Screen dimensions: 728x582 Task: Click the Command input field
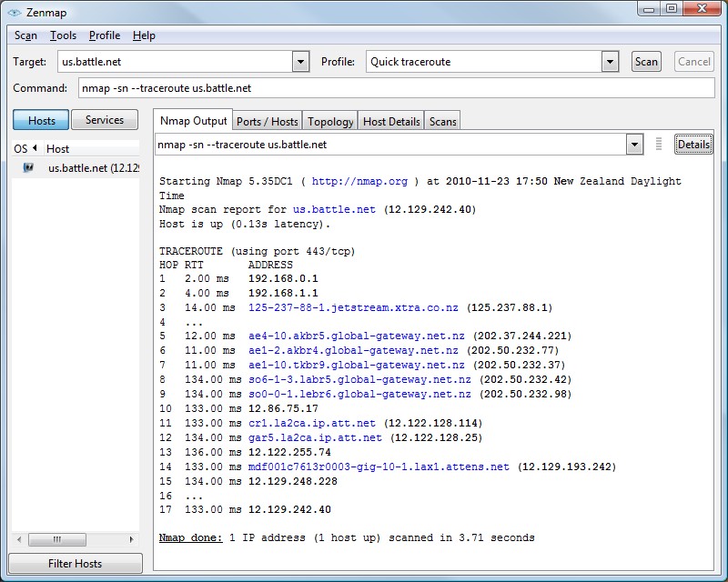click(397, 88)
